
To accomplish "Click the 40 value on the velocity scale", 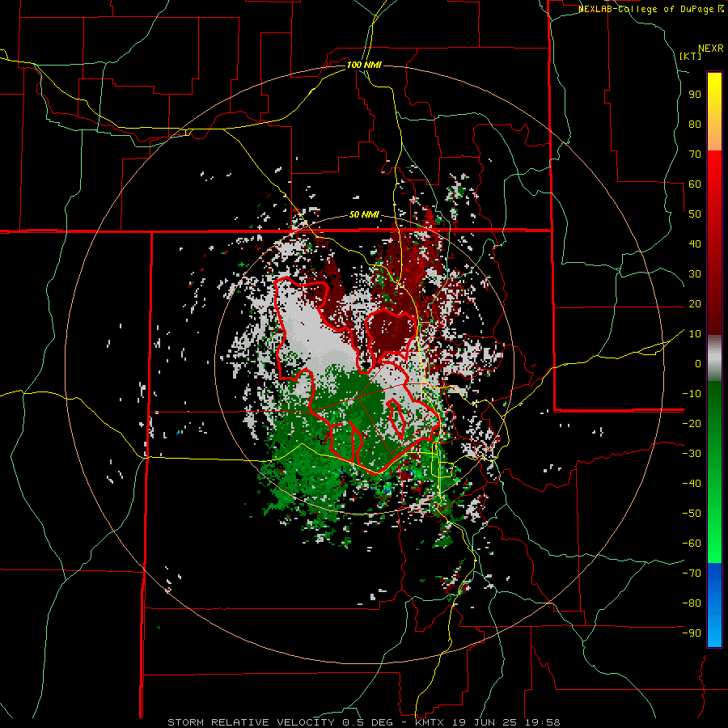I will point(695,244).
